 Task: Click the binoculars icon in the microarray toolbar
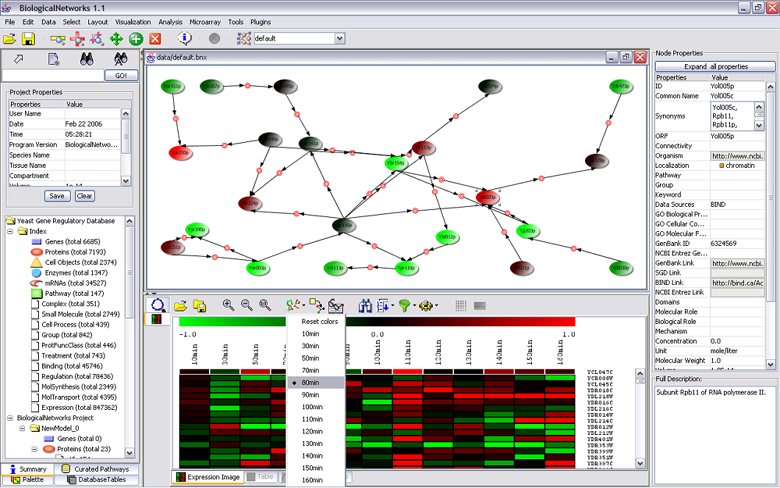(x=365, y=305)
